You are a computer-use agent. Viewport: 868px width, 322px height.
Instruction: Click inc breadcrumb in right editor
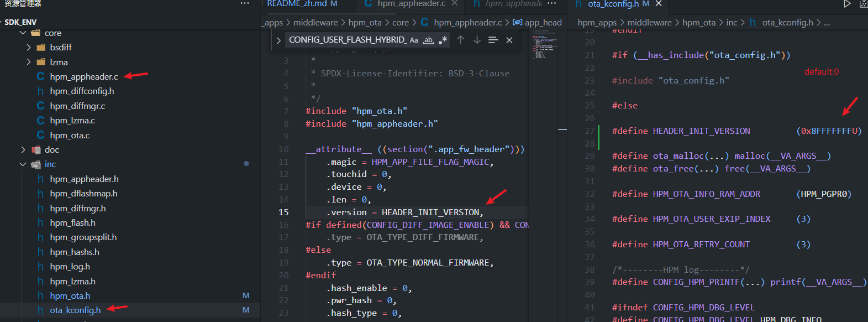732,23
